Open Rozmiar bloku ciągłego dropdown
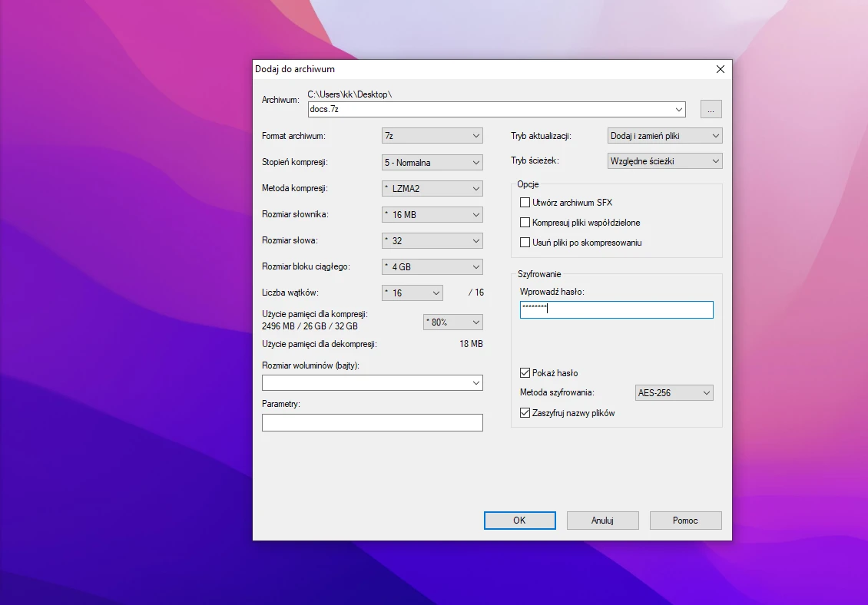The height and width of the screenshot is (605, 868). click(x=432, y=267)
